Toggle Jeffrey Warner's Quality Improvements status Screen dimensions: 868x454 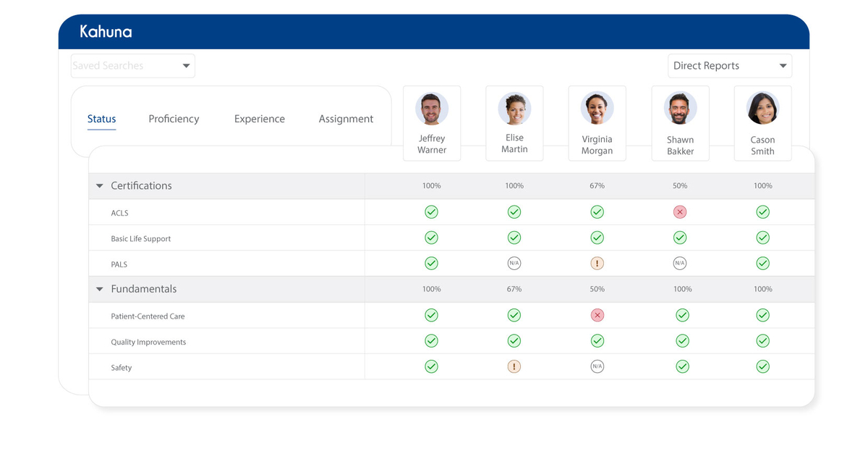(x=431, y=340)
